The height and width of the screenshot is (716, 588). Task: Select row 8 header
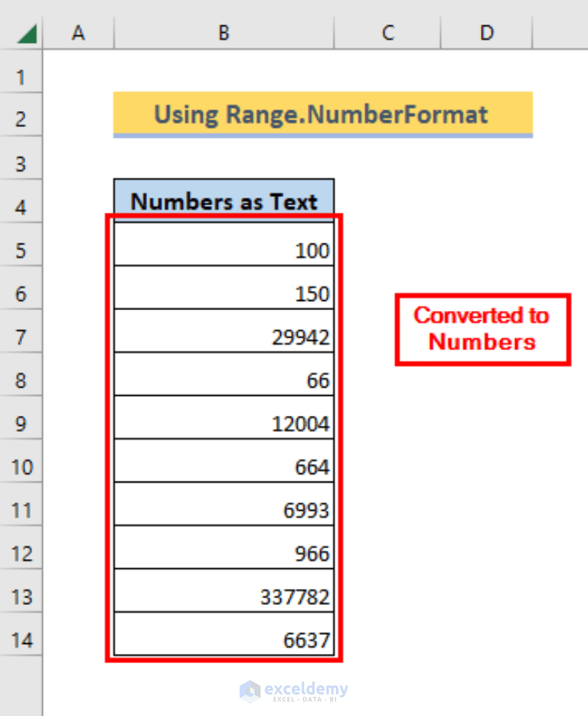21,374
